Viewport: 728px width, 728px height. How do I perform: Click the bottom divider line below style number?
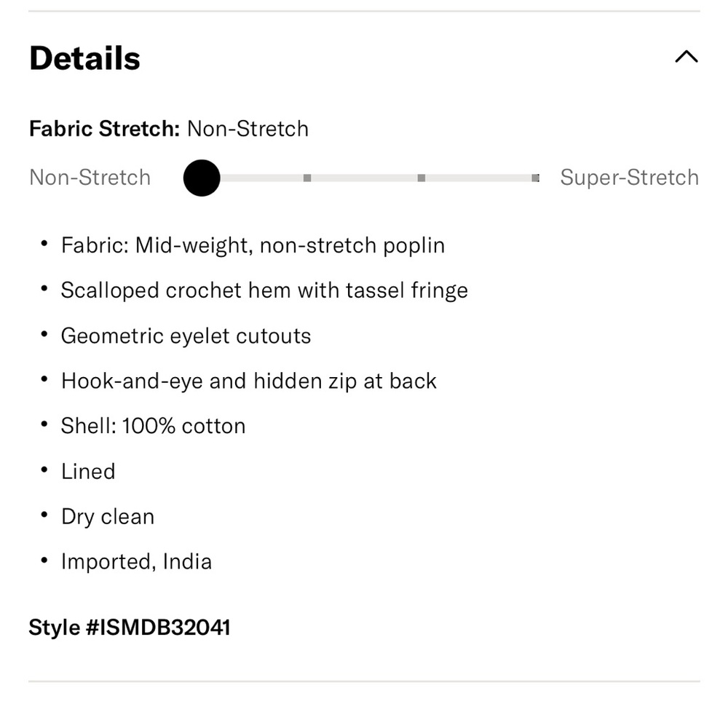click(x=364, y=681)
